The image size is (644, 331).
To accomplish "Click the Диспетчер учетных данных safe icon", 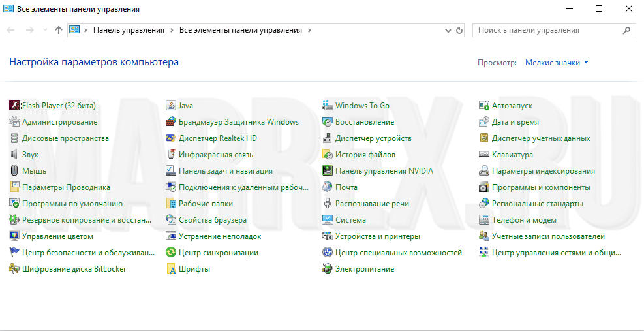I will [484, 138].
